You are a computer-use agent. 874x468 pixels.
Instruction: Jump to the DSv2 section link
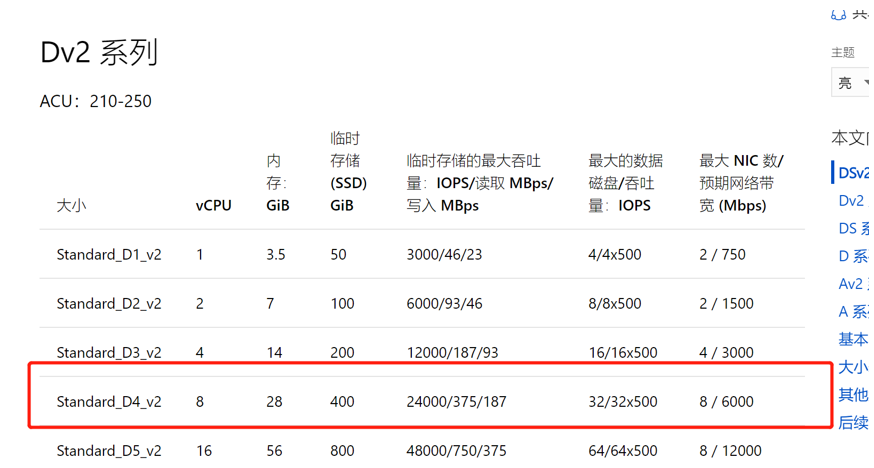tap(853, 173)
